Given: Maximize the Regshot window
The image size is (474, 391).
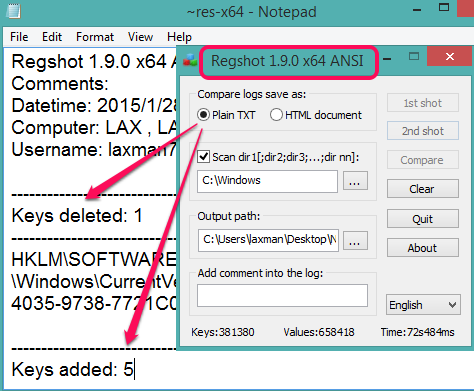Looking at the screenshot, I should 414,56.
